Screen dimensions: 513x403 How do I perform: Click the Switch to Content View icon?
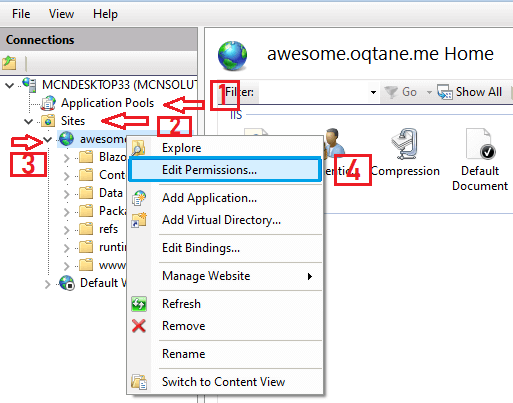[x=139, y=382]
